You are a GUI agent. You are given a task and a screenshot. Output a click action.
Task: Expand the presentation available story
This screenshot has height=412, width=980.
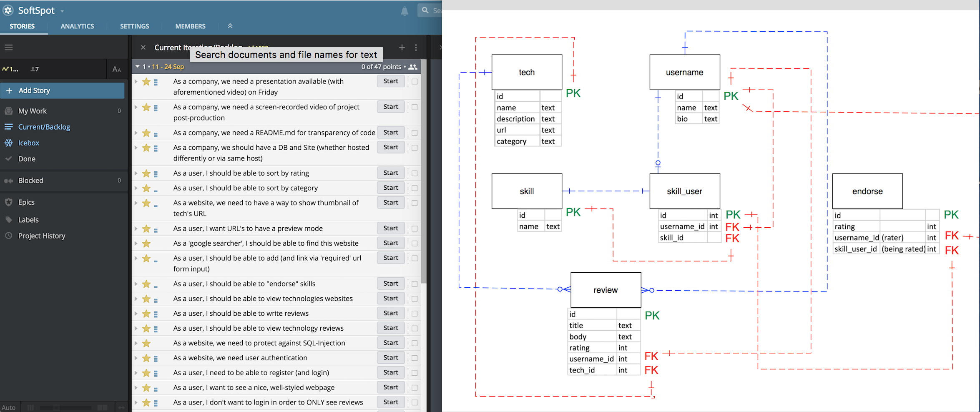click(136, 82)
